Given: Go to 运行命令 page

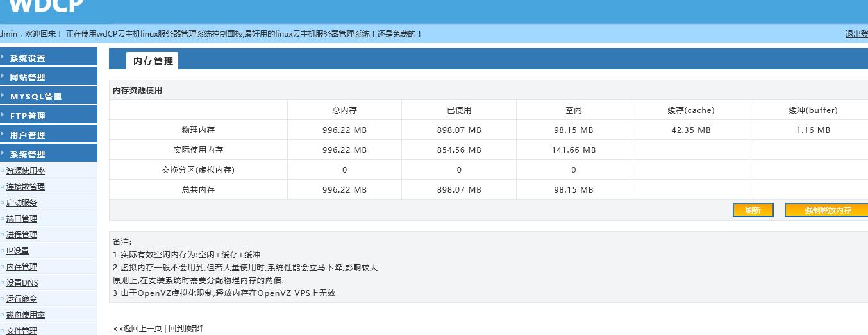Looking at the screenshot, I should pos(22,299).
